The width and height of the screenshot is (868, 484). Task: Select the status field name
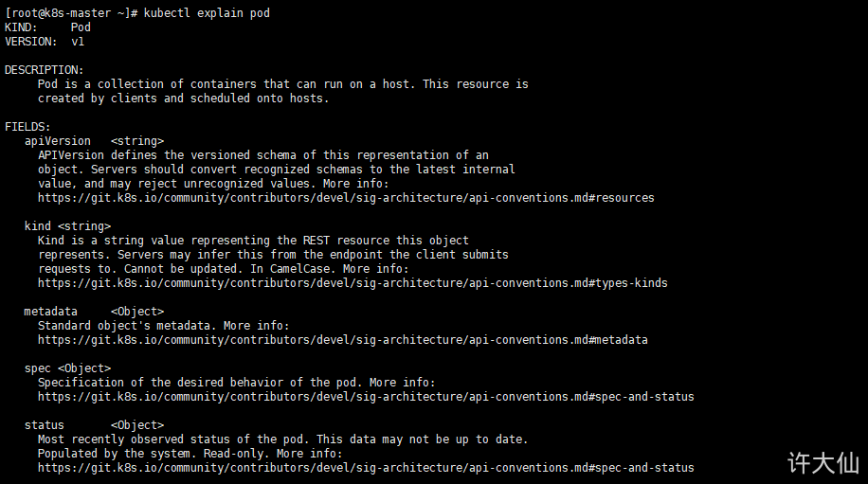pos(45,425)
